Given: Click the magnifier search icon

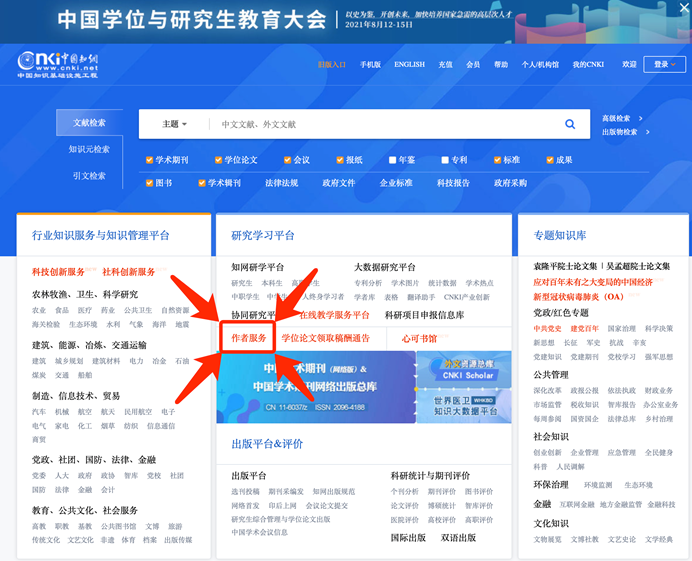Looking at the screenshot, I should pyautogui.click(x=570, y=124).
